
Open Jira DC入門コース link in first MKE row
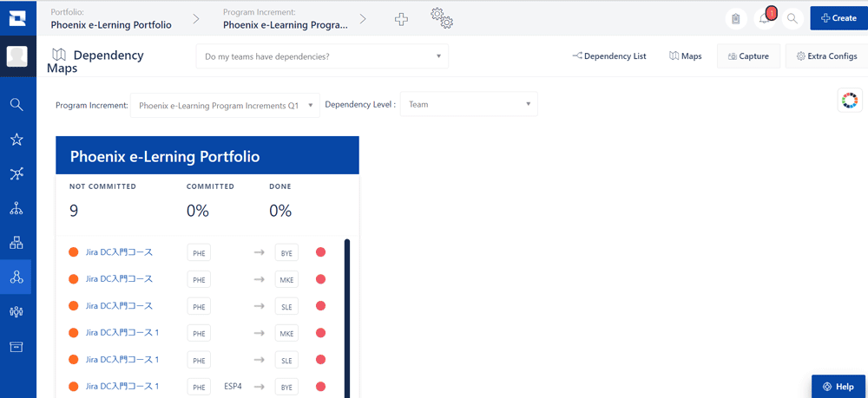[119, 278]
